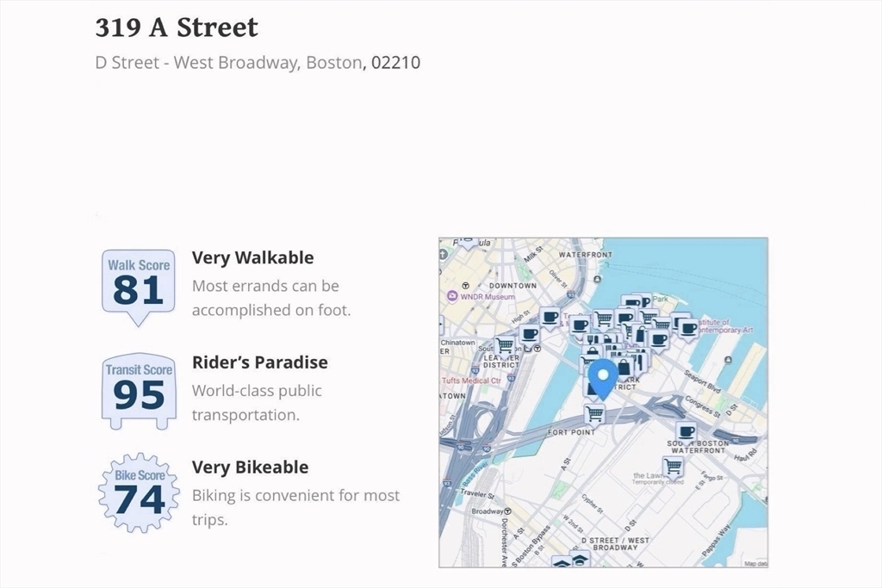Image resolution: width=882 pixels, height=588 pixels.
Task: Select the Bike Score 74 gear badge
Action: click(139, 493)
